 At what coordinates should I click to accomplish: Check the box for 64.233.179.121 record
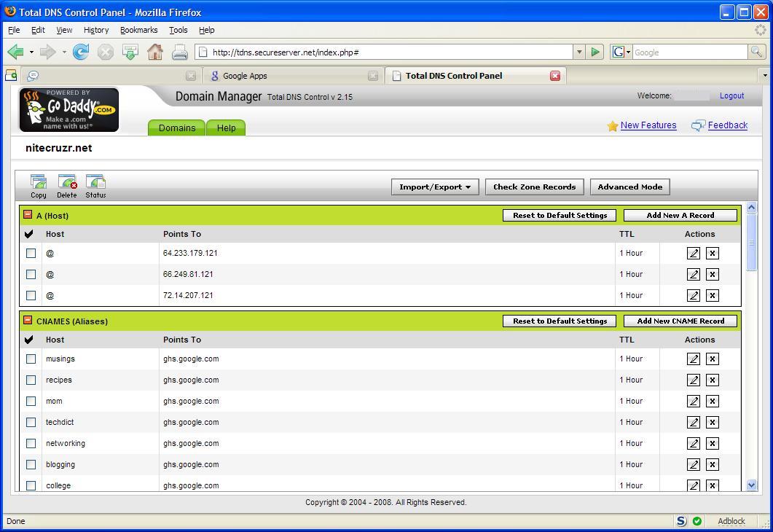click(x=31, y=254)
